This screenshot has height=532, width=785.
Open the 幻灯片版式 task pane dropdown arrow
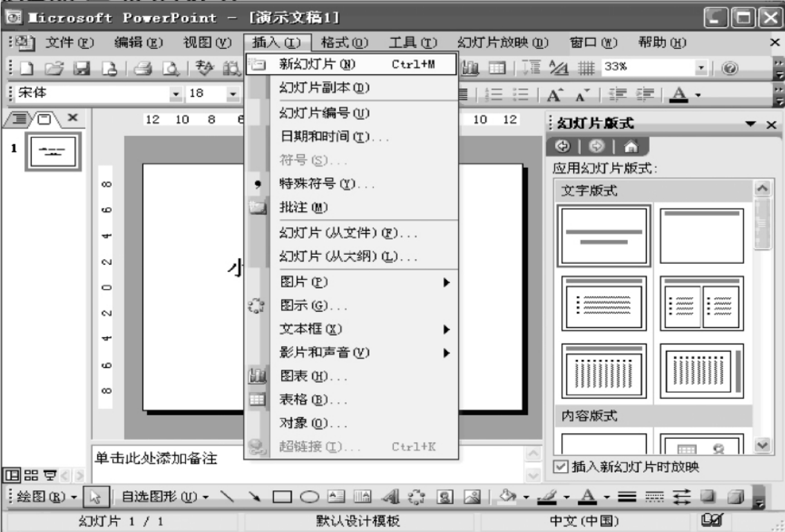[751, 124]
